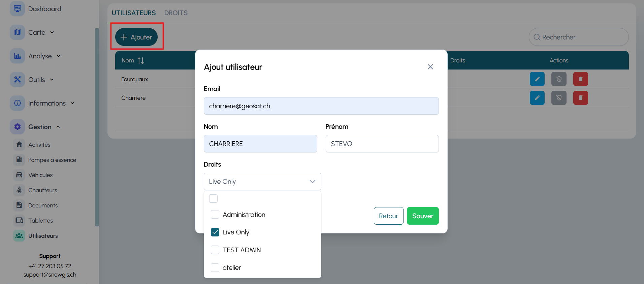This screenshot has width=644, height=284.
Task: Click the Retour button
Action: pos(388,216)
